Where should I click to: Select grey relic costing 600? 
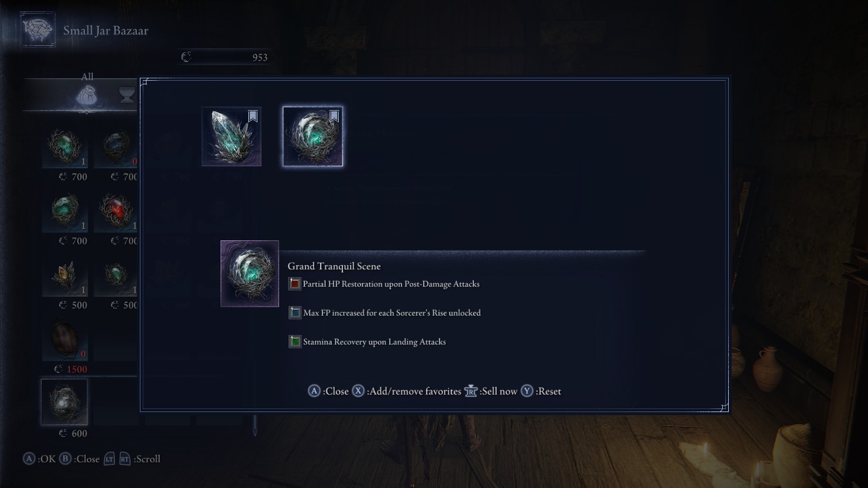[x=64, y=402]
